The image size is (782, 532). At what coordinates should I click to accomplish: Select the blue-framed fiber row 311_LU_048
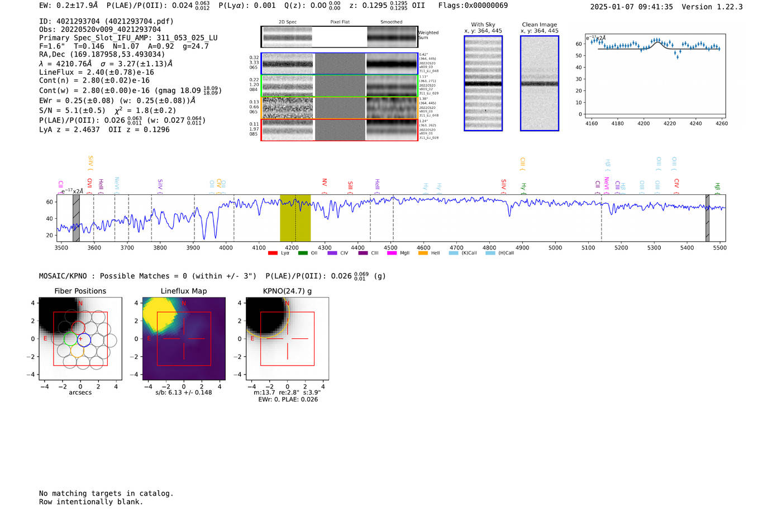(339, 64)
